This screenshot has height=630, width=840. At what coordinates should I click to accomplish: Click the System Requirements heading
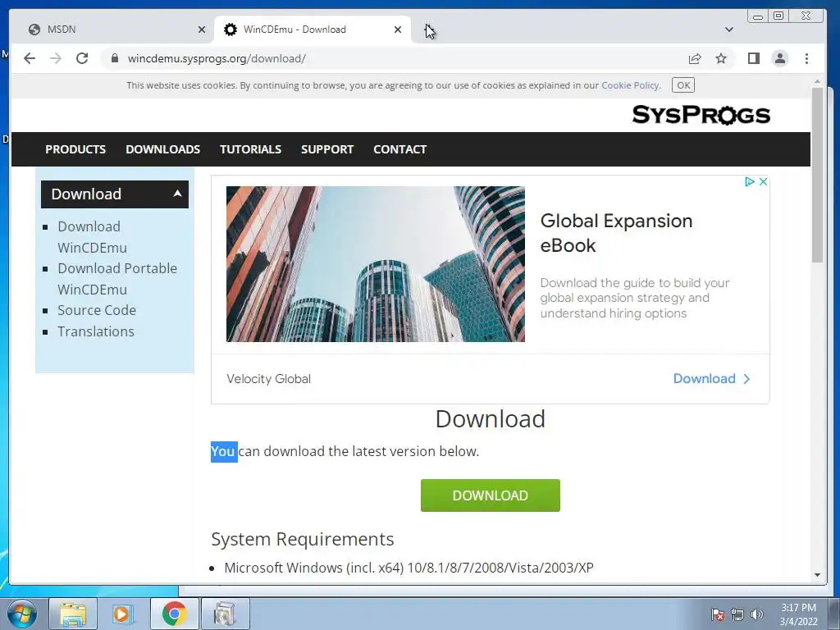(x=302, y=539)
